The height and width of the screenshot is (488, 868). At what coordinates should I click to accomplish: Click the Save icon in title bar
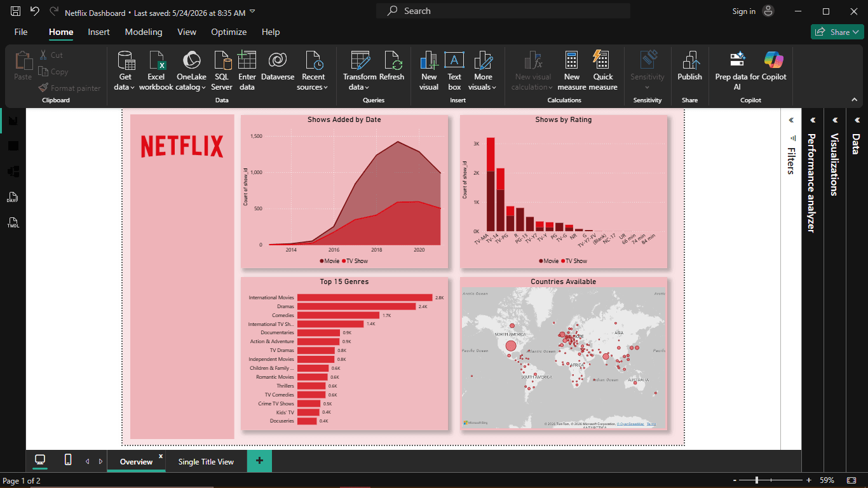tap(16, 11)
